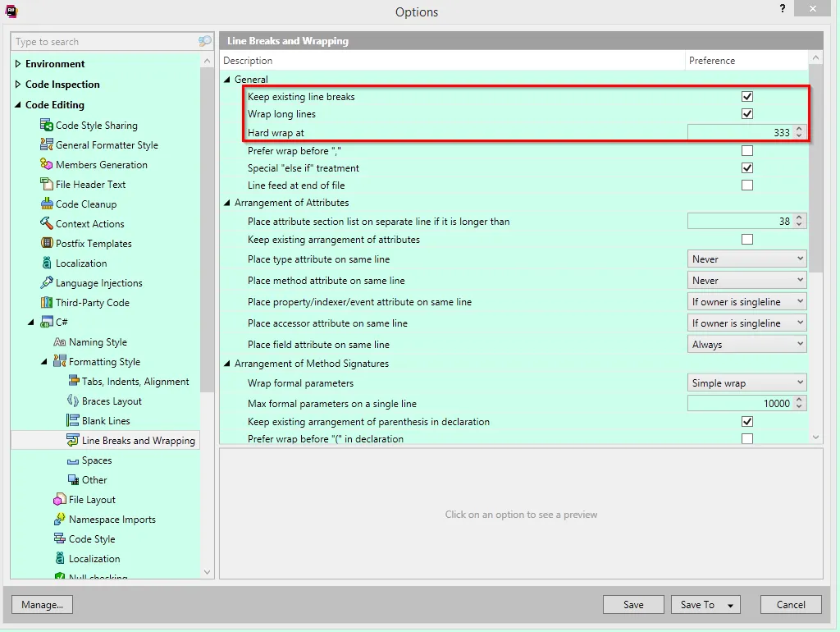
Task: Open Place field attribute on same line dropdown
Action: coord(746,344)
